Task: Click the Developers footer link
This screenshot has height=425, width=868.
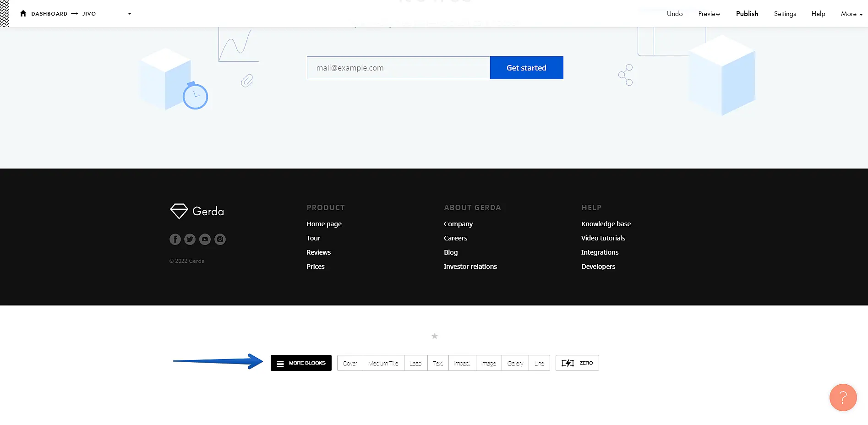Action: pyautogui.click(x=598, y=267)
